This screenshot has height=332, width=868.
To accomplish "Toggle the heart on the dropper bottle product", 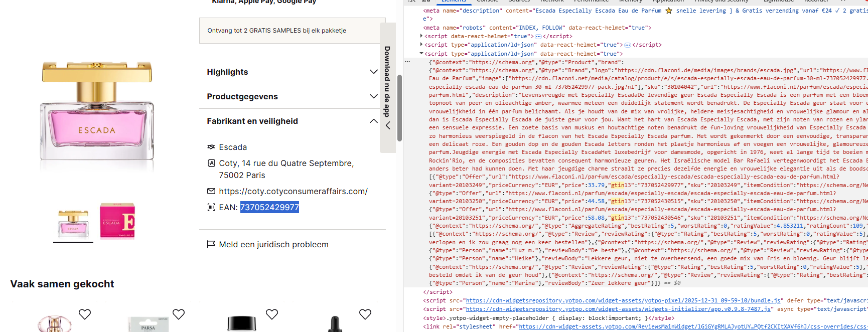I will tap(365, 314).
